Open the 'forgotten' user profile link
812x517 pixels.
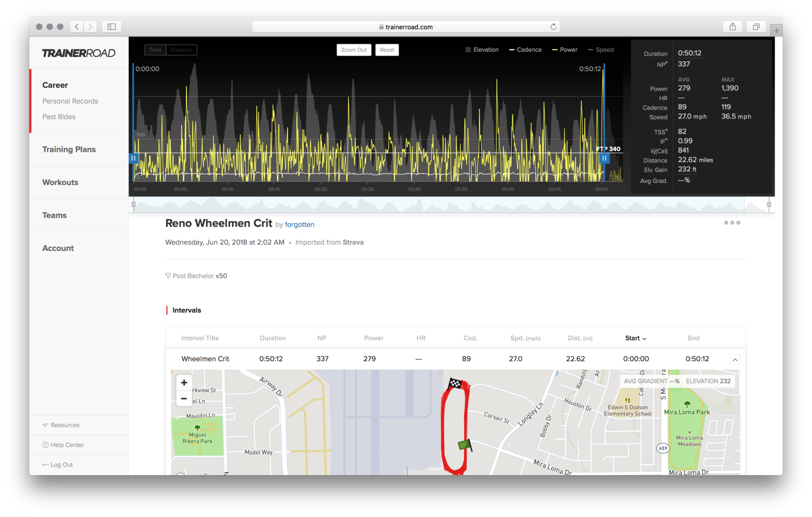coord(299,224)
